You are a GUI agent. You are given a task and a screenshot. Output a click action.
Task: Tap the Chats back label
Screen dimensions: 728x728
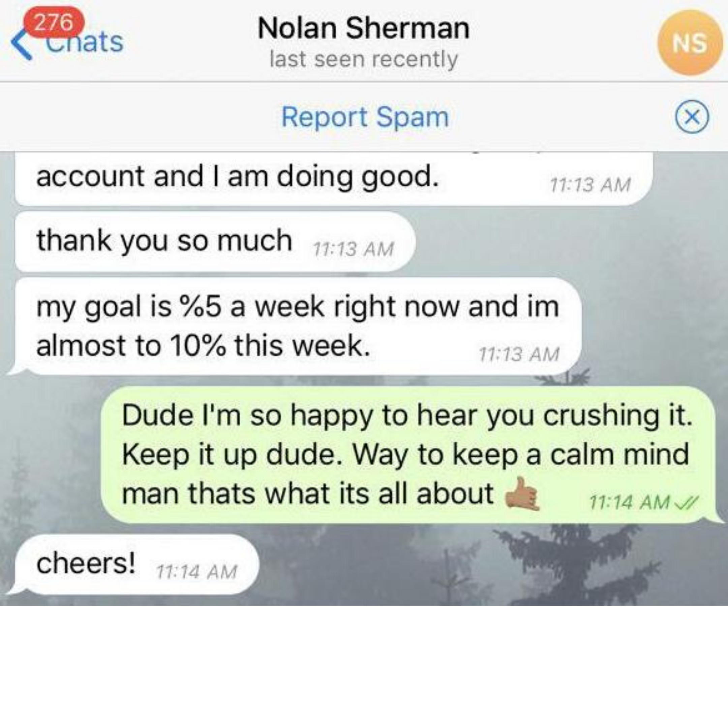[x=85, y=42]
